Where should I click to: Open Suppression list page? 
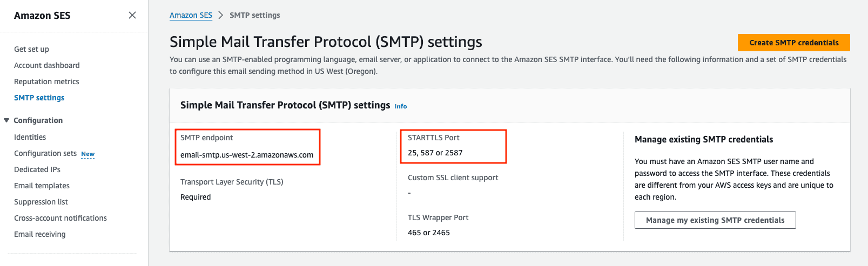click(41, 202)
